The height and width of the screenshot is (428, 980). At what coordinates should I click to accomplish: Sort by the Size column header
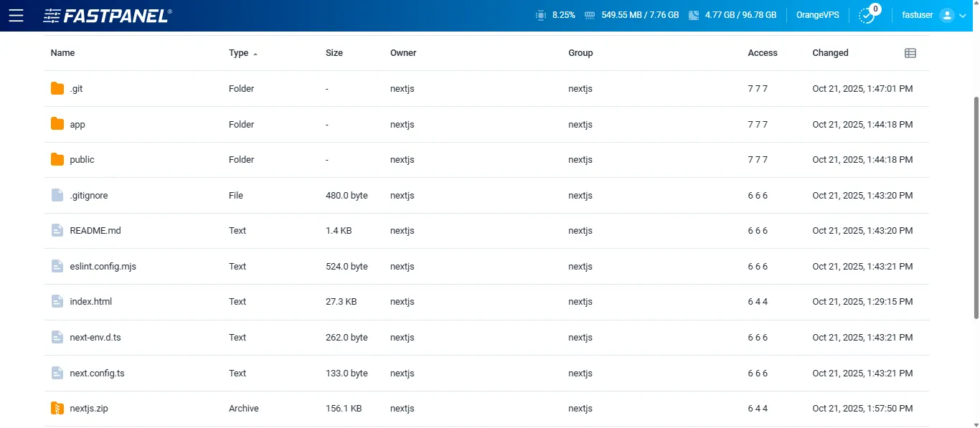(334, 53)
